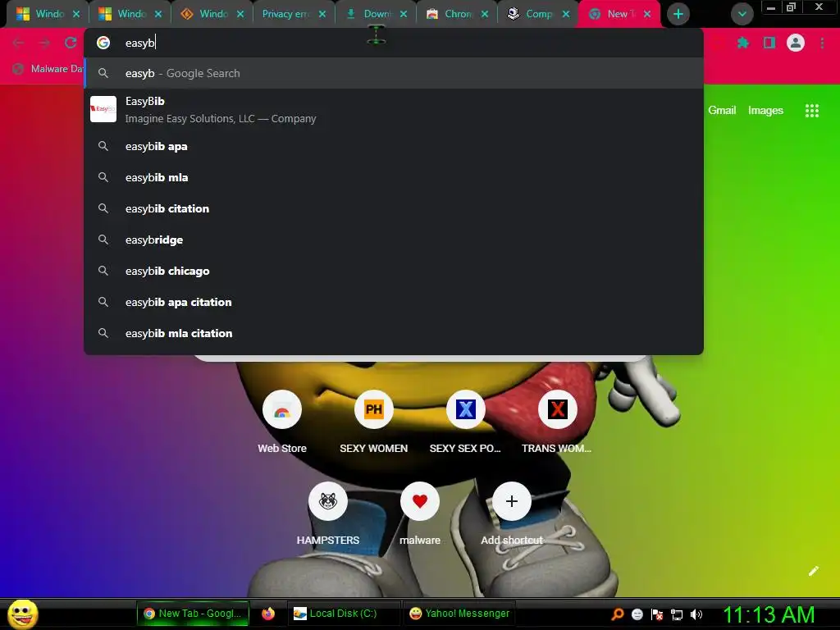Click the smiley Start button on the taskbar
Viewport: 840px width, 630px height.
[x=22, y=614]
